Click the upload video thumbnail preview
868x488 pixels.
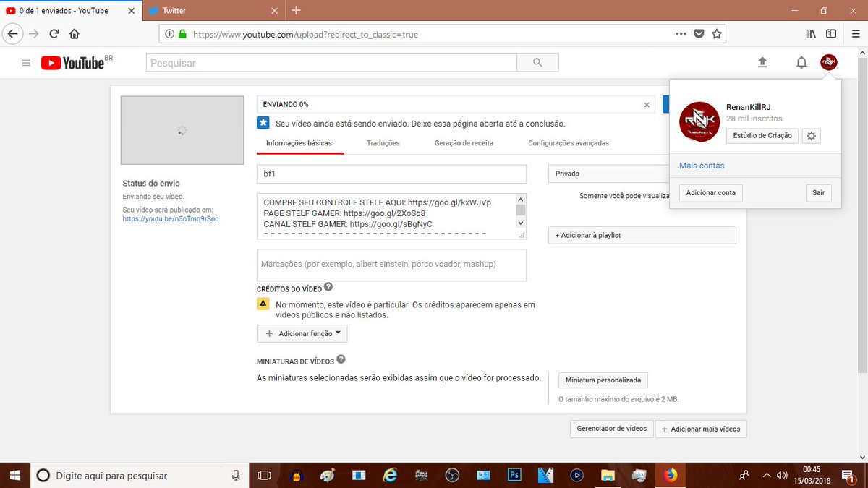point(182,130)
